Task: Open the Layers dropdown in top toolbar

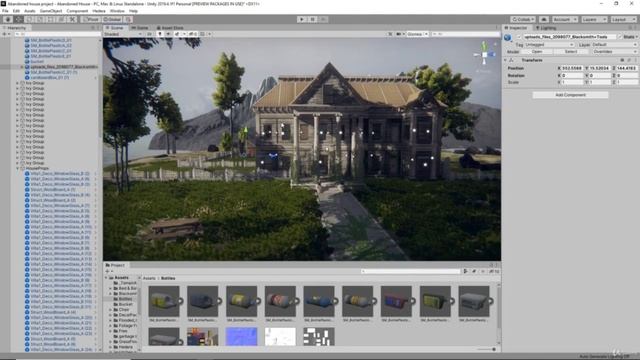Action: [x=593, y=19]
